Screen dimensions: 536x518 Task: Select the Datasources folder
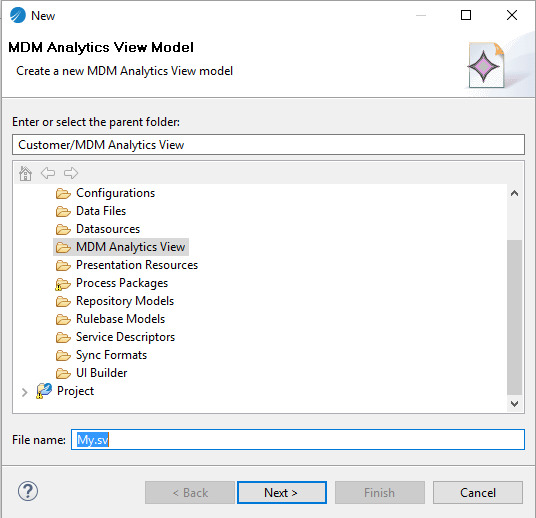pos(108,229)
